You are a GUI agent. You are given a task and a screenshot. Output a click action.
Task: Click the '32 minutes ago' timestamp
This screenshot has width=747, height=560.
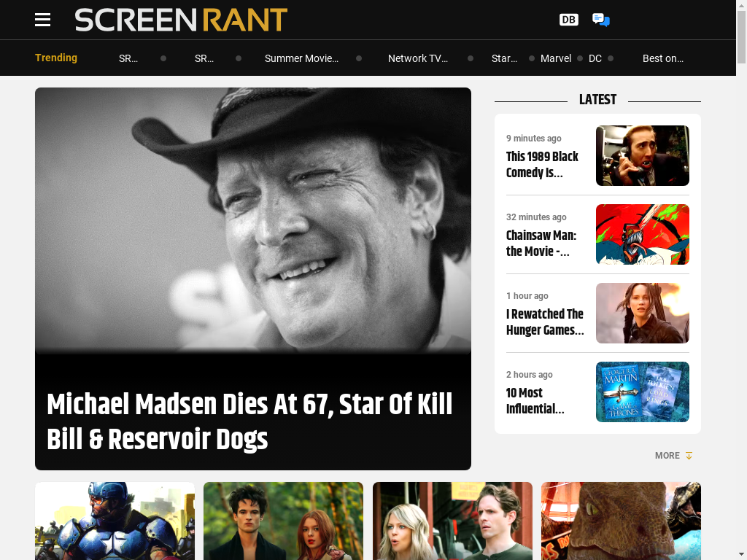(x=536, y=217)
